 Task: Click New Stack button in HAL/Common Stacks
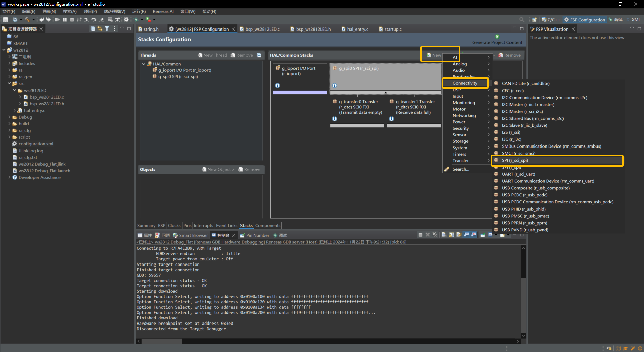pyautogui.click(x=434, y=55)
